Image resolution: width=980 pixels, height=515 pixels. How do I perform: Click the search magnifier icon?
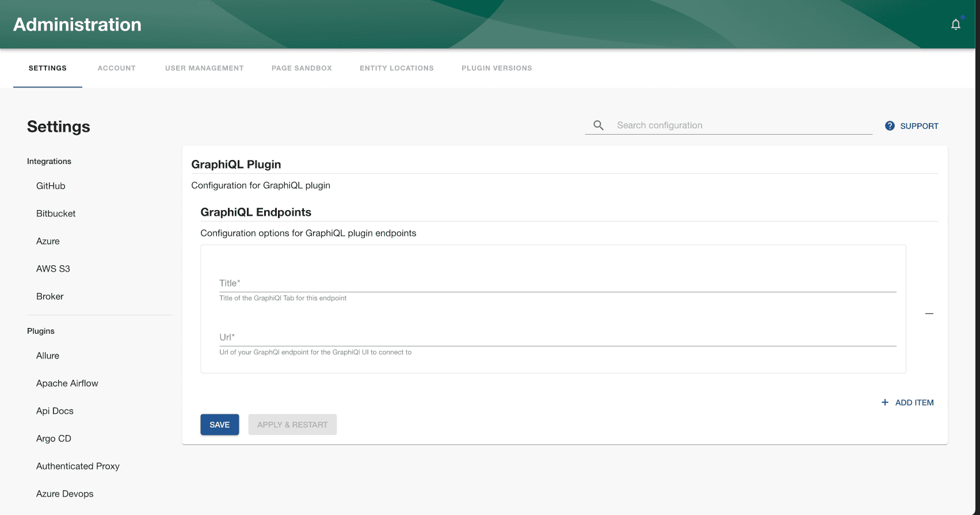click(598, 125)
